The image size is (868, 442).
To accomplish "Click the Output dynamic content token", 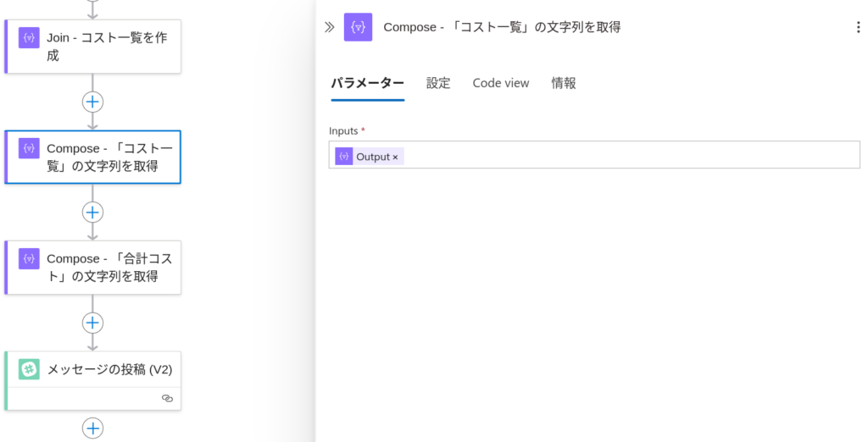I will point(370,157).
